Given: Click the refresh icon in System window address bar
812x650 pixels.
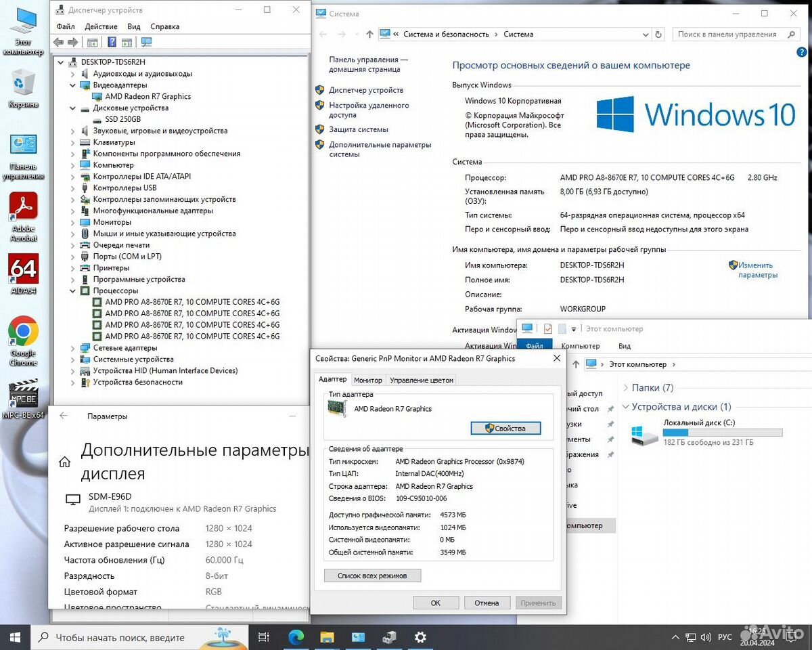Looking at the screenshot, I should (658, 34).
